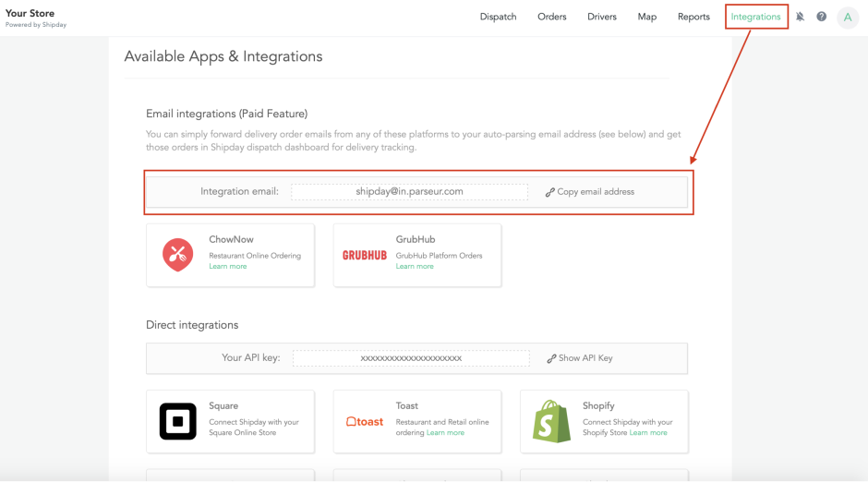The image size is (868, 482).
Task: Open Toast Learn more link
Action: pyautogui.click(x=445, y=433)
